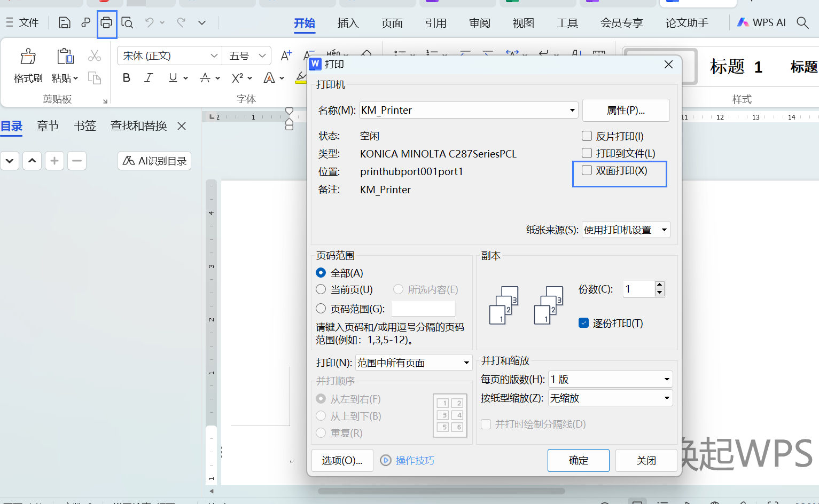
Task: Click the 份数 copies input field
Action: [639, 289]
